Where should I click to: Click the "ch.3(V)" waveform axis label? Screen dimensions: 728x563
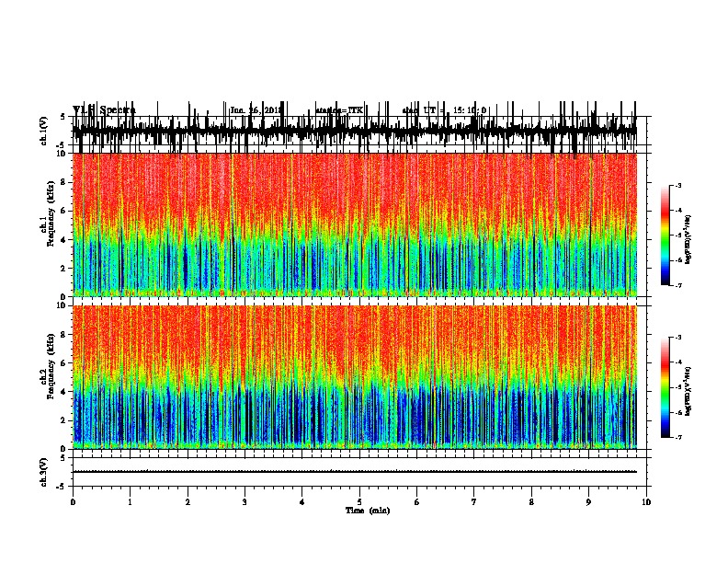(x=44, y=472)
